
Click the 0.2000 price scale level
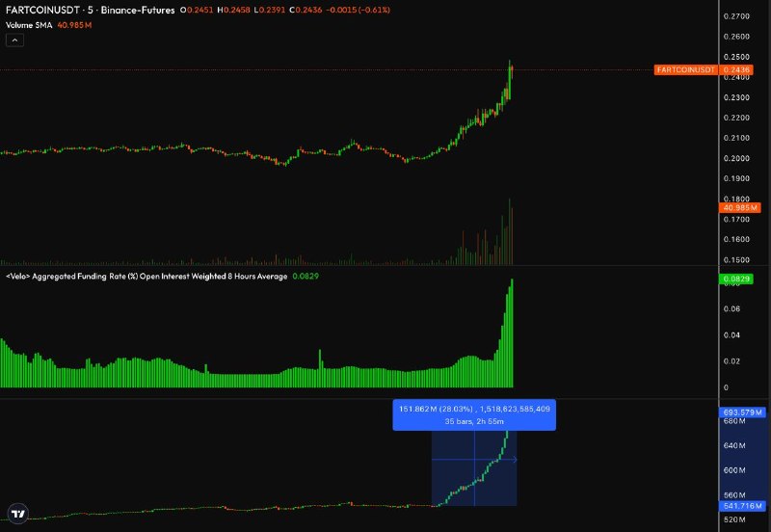[737, 158]
